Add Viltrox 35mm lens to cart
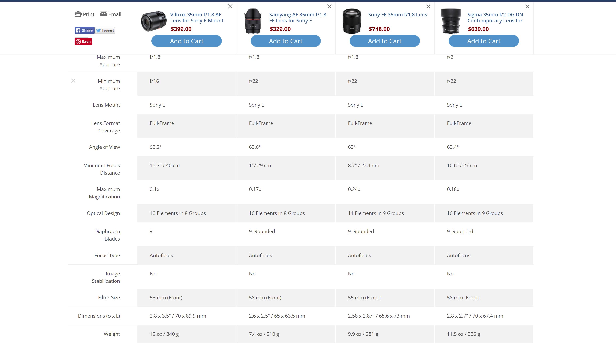This screenshot has width=616, height=364. point(186,41)
